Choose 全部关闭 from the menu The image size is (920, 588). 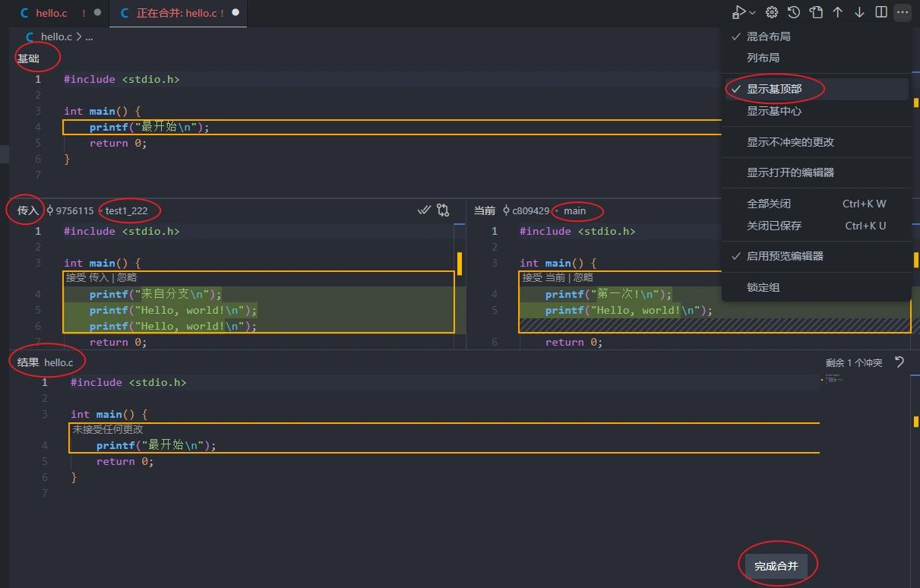[x=817, y=204]
